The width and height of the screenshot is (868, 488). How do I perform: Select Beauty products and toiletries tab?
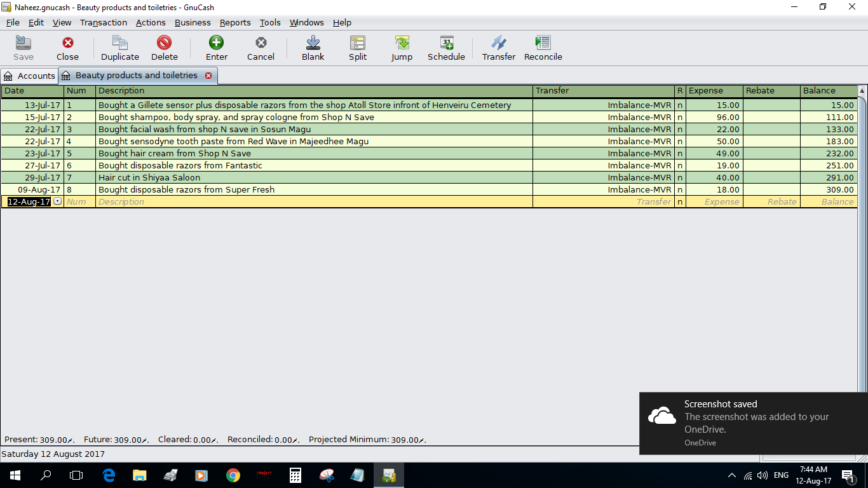tap(137, 75)
